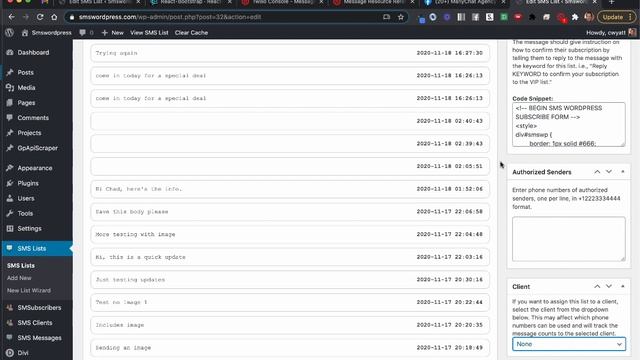Open Howdy, cwyatt account menu
Screen dimensions: 640x360
click(611, 33)
